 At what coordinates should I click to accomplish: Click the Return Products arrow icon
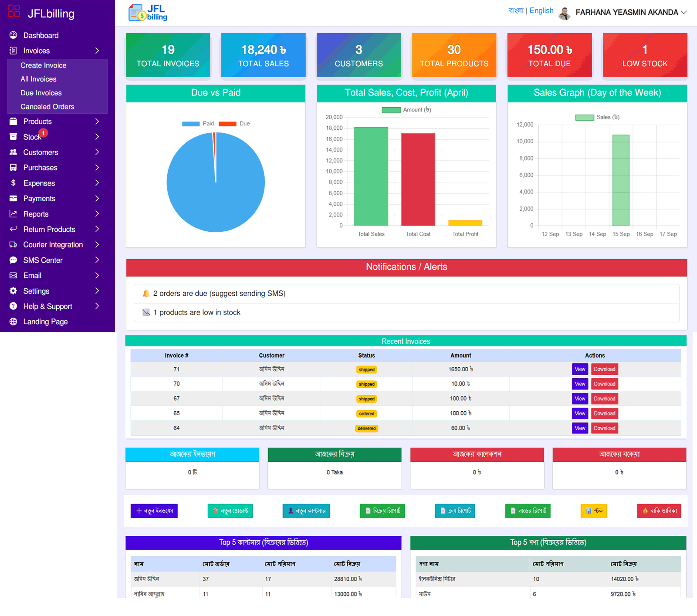pyautogui.click(x=14, y=229)
